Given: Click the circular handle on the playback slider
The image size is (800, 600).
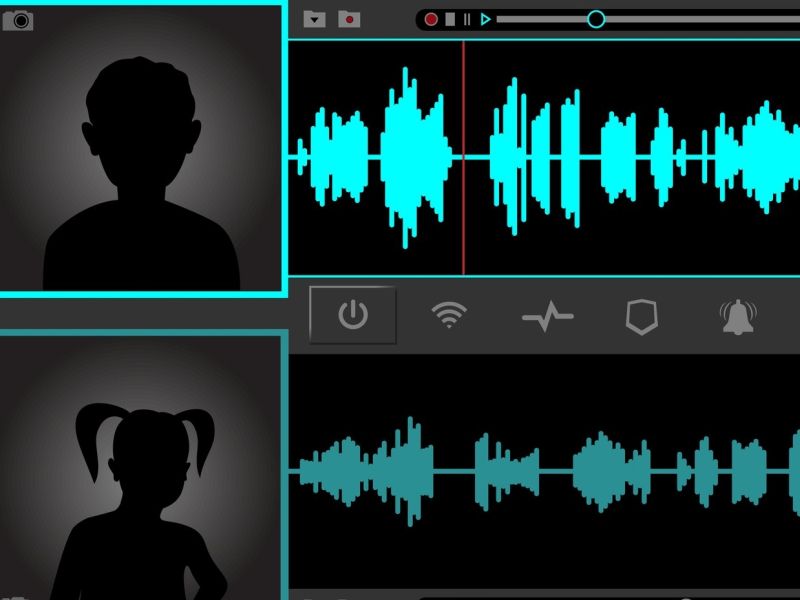Looking at the screenshot, I should click(596, 19).
